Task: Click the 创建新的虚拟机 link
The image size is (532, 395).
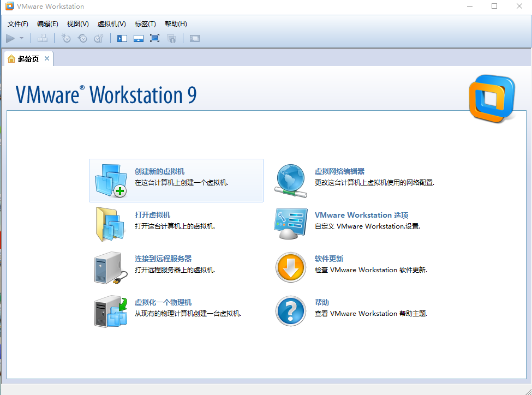Action: pos(159,171)
